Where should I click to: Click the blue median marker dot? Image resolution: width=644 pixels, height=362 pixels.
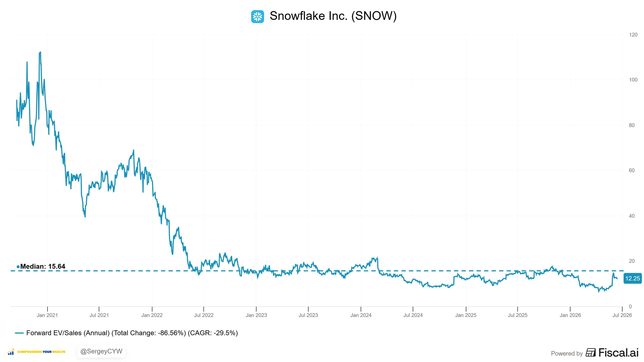tap(18, 267)
